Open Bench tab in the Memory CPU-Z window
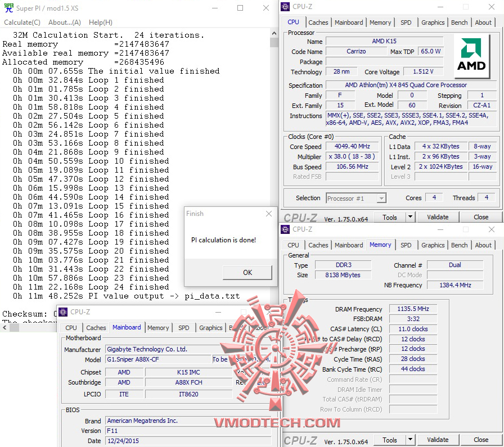This screenshot has height=447, width=504. [x=460, y=245]
